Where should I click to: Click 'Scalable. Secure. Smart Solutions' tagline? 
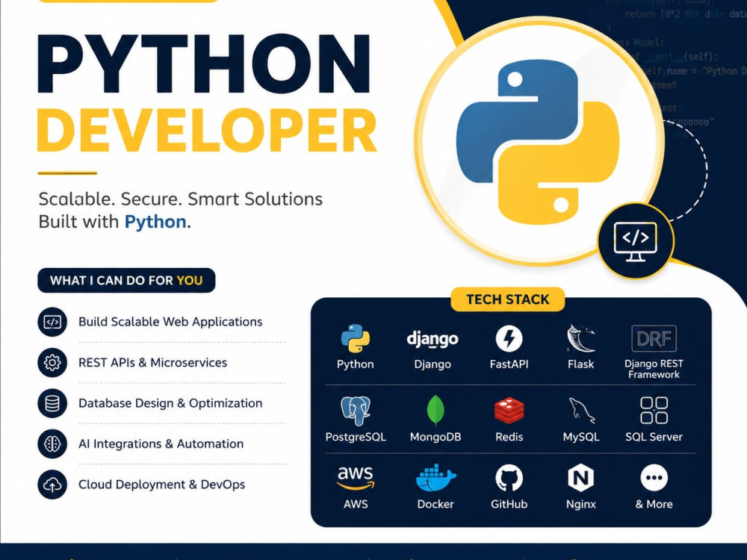click(181, 199)
